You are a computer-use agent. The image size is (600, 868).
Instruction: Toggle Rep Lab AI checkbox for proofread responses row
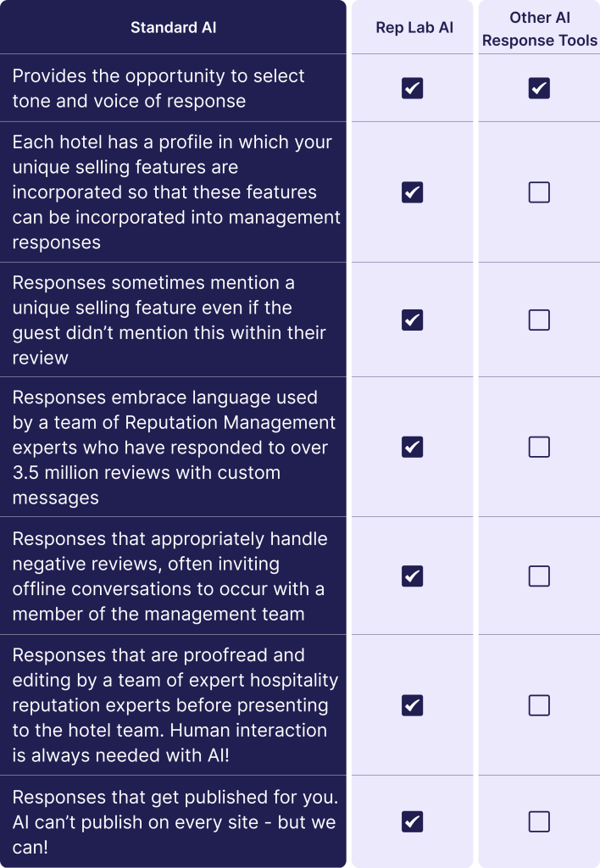pos(412,705)
